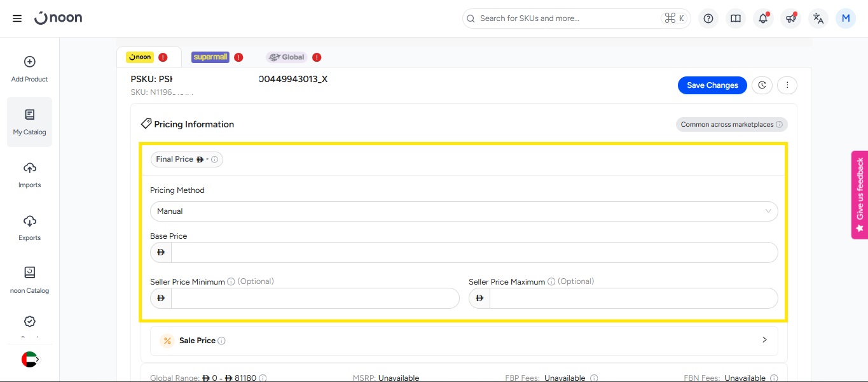
Task: View change history clock icon
Action: [x=762, y=85]
